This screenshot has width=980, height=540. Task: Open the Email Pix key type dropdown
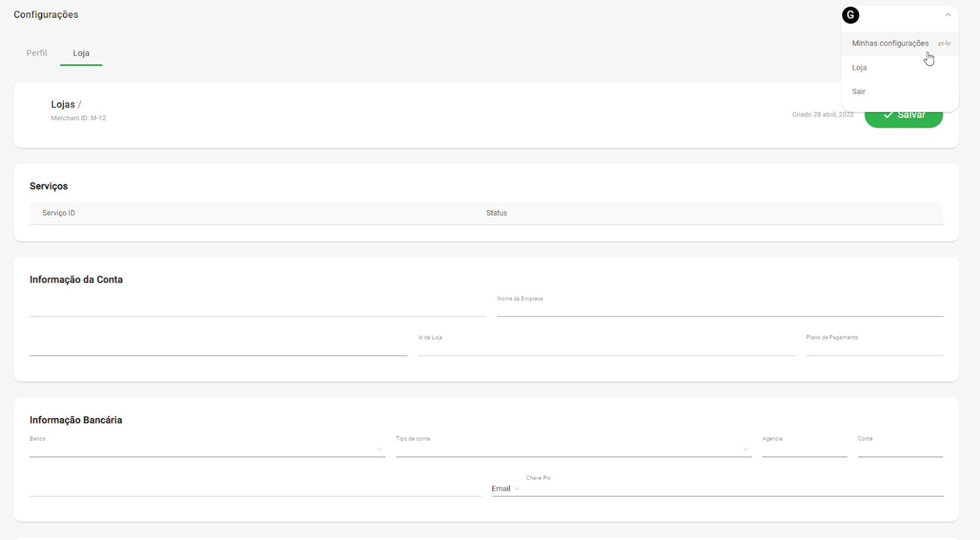point(506,489)
